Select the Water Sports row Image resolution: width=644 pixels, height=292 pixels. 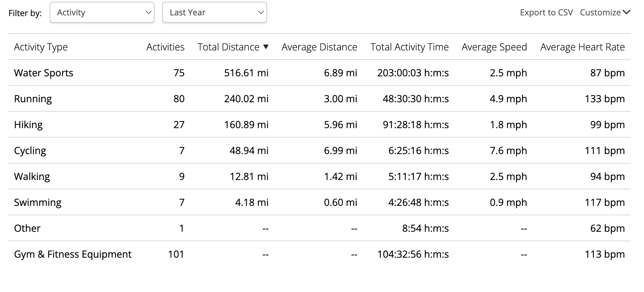(x=320, y=73)
